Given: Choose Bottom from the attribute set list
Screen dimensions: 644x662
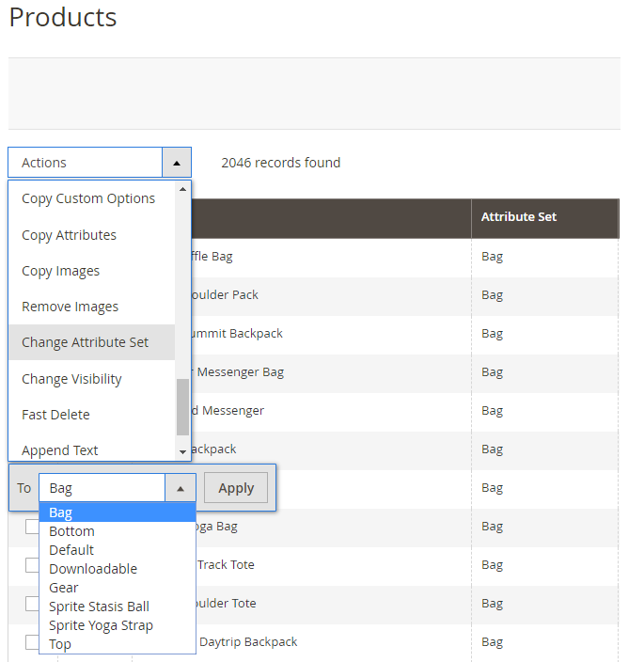Looking at the screenshot, I should click(x=72, y=531).
